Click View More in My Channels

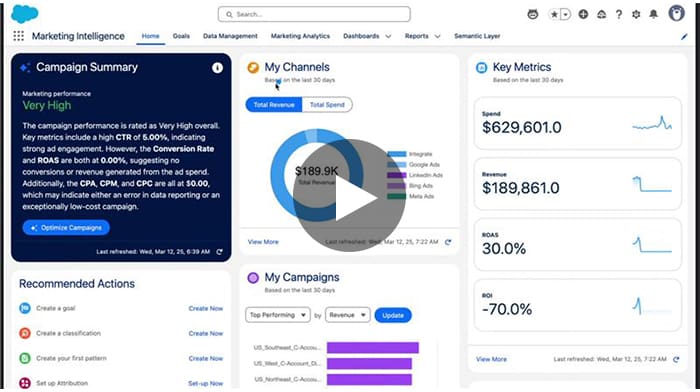pyautogui.click(x=263, y=242)
